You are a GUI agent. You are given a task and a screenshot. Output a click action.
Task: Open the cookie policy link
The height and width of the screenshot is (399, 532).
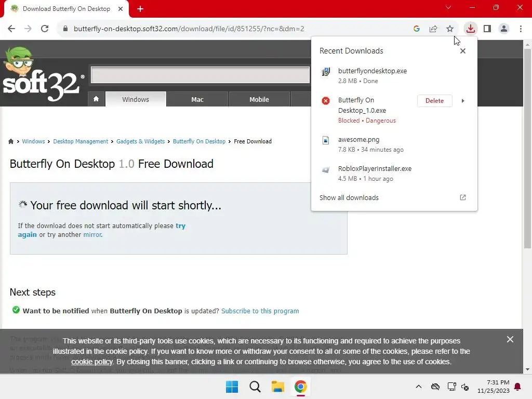click(91, 362)
